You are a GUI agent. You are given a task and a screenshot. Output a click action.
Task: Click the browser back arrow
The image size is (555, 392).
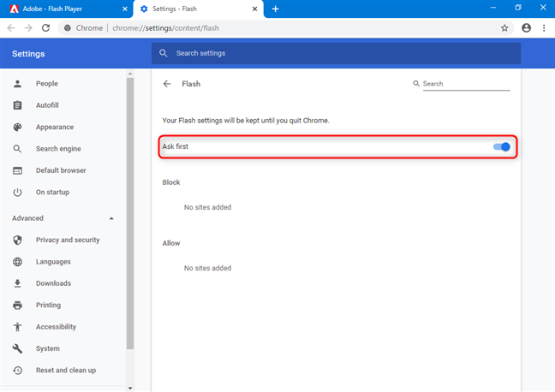(11, 28)
